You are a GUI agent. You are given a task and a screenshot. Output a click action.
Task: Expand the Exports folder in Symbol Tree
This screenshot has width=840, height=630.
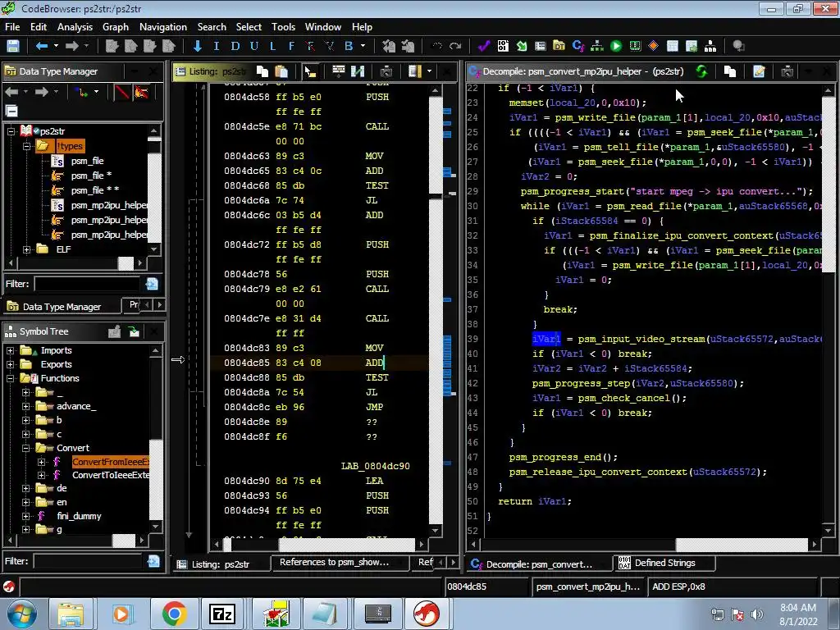(x=10, y=364)
